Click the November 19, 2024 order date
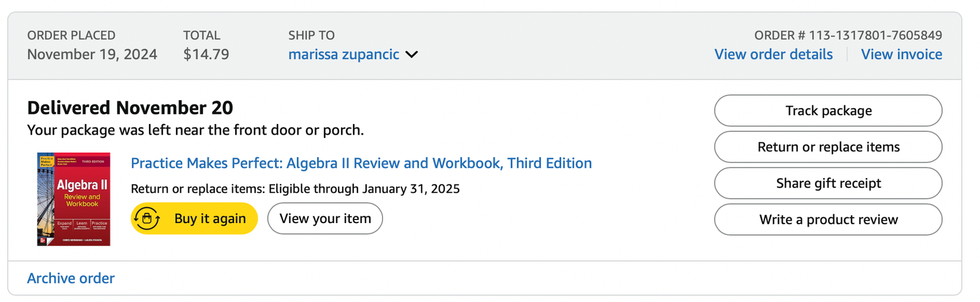The width and height of the screenshot is (980, 302). coord(92,55)
